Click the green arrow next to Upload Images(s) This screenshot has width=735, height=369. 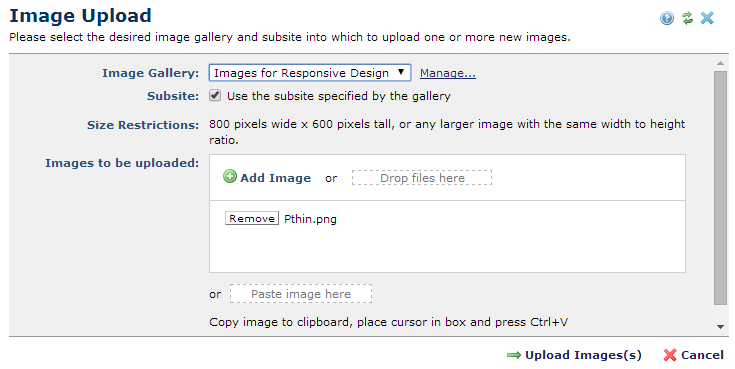[514, 355]
